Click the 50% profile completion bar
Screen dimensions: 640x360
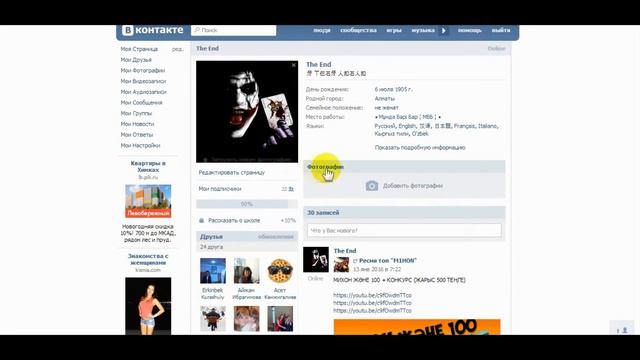click(247, 204)
